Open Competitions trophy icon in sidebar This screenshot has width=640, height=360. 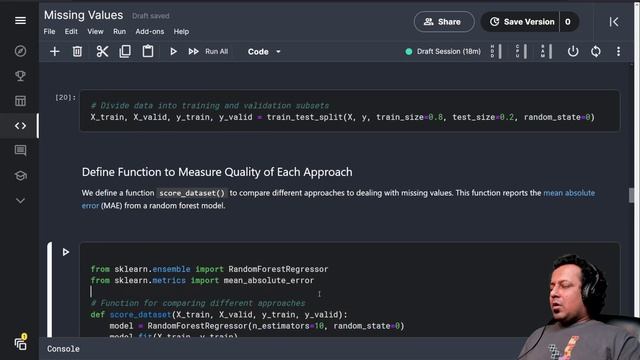coord(20,76)
